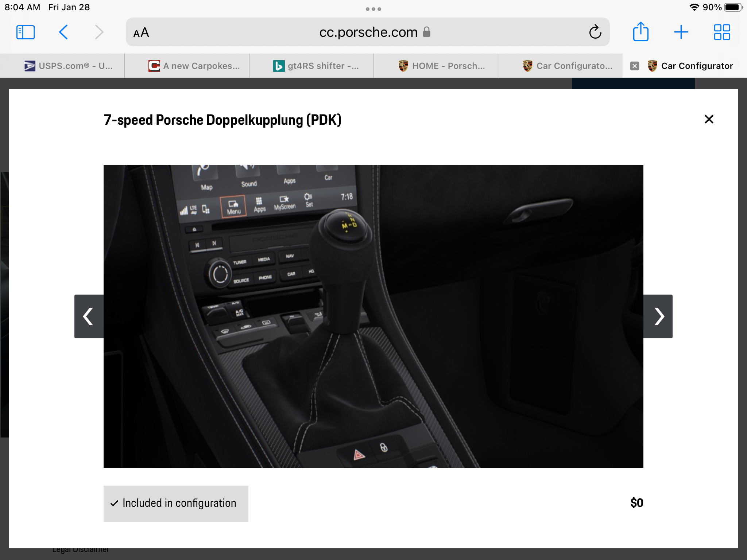The height and width of the screenshot is (560, 747).
Task: Close the Car Configurator tab
Action: 635,66
